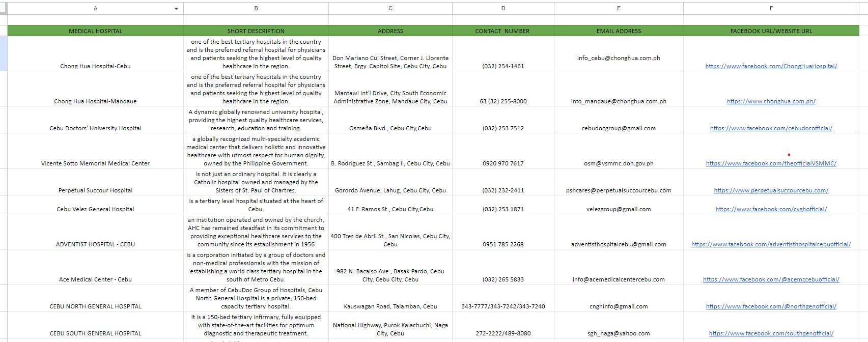Select the 272-2222/489-8080 contact cell

503,325
